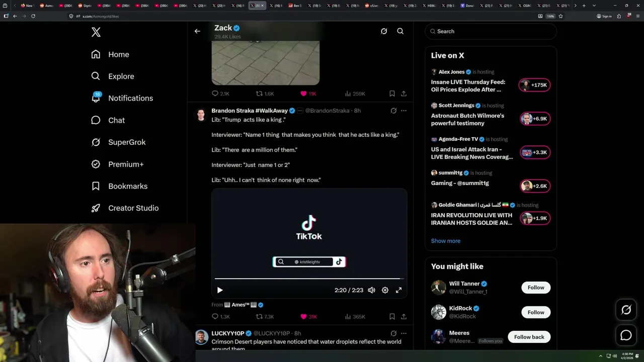Seek on the video progress bar
Viewport: 644px width, 362px height.
tap(309, 278)
